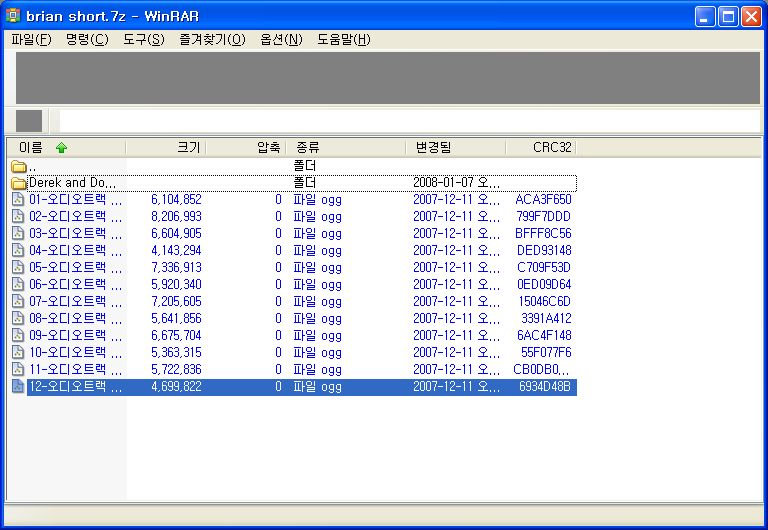The image size is (768, 530).
Task: Select the Derek and Do... folder icon
Action: [19, 184]
